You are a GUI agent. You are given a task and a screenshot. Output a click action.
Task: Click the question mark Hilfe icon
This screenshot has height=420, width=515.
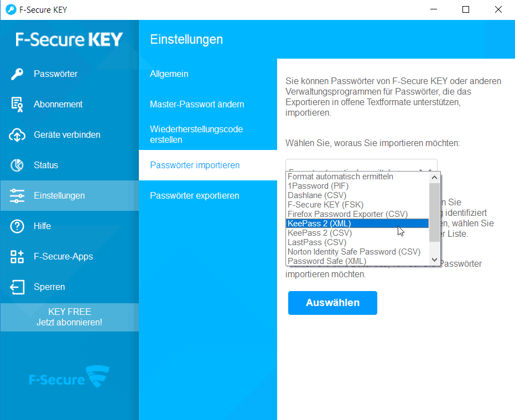[17, 226]
